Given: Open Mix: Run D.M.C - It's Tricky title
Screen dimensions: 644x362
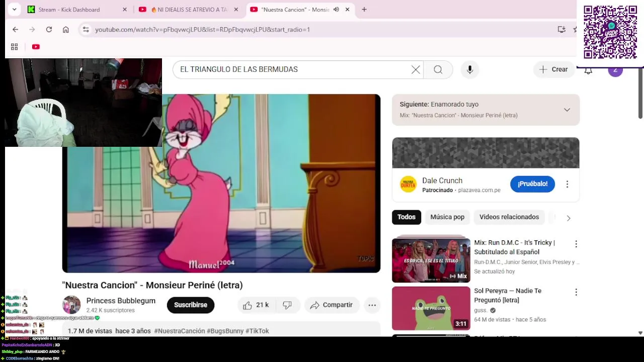Looking at the screenshot, I should pos(514,247).
